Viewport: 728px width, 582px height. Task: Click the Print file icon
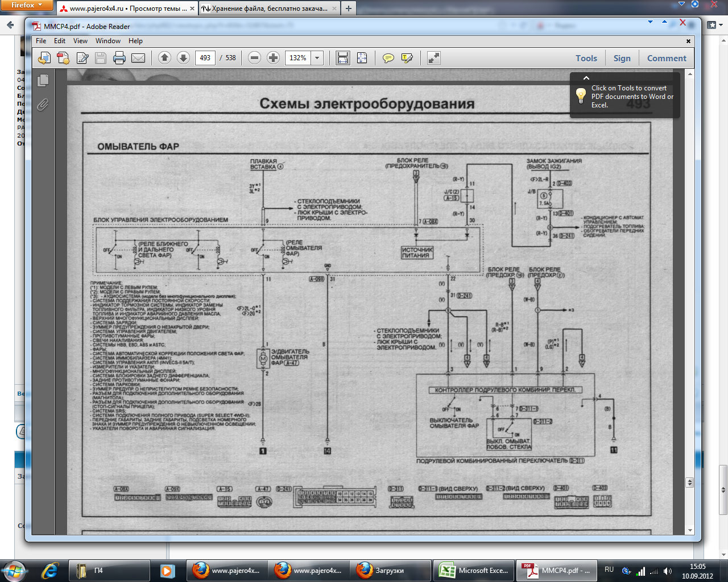coord(119,58)
